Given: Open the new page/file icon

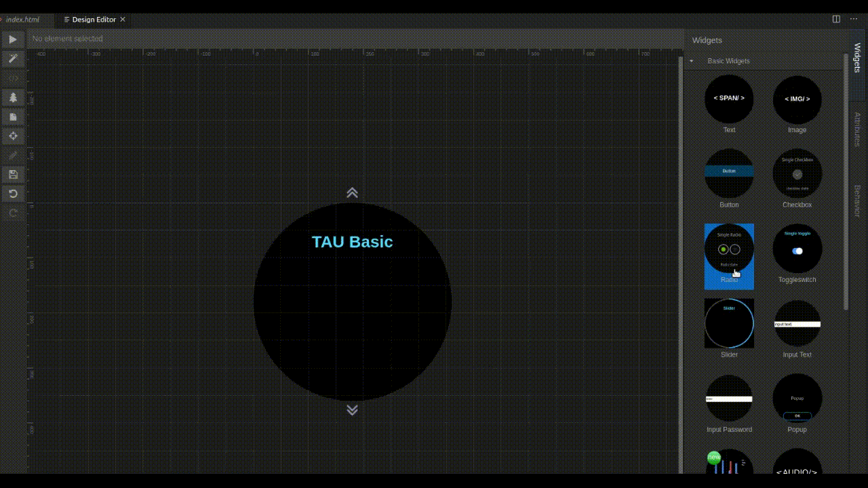Looking at the screenshot, I should tap(13, 116).
